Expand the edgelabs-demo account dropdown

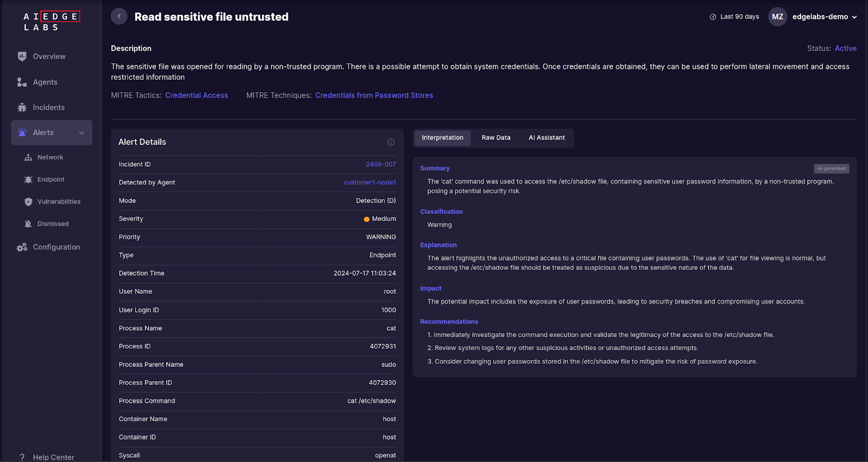854,17
